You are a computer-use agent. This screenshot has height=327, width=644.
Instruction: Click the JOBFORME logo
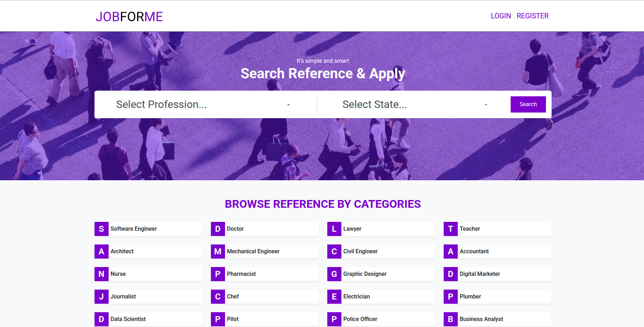(x=129, y=17)
